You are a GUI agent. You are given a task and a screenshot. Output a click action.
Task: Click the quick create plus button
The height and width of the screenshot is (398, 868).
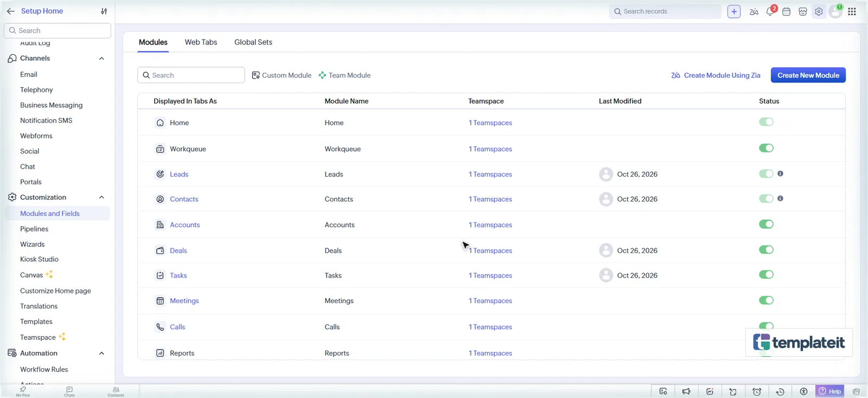click(734, 11)
